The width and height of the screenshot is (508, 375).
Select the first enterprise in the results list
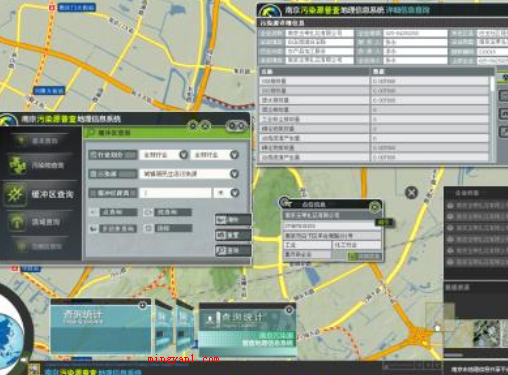point(477,206)
